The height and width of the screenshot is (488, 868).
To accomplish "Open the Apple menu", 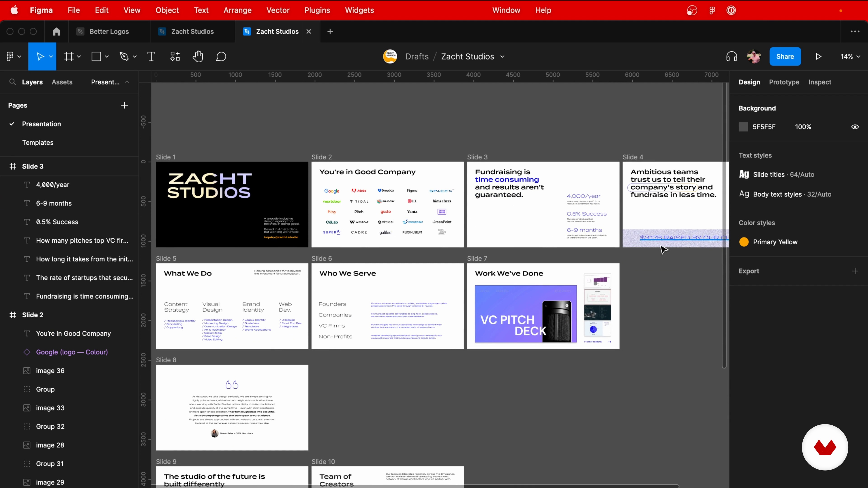I will click(x=14, y=10).
